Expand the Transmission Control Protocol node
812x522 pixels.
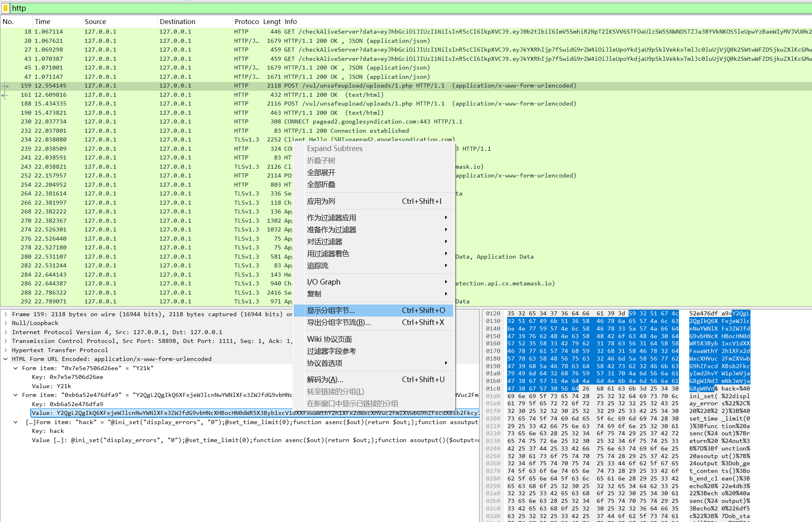click(x=6, y=341)
